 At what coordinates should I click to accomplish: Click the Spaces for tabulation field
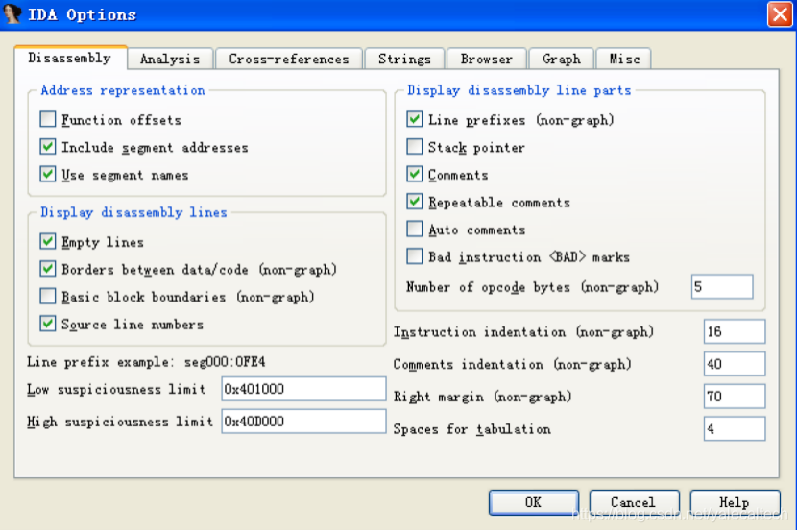735,429
